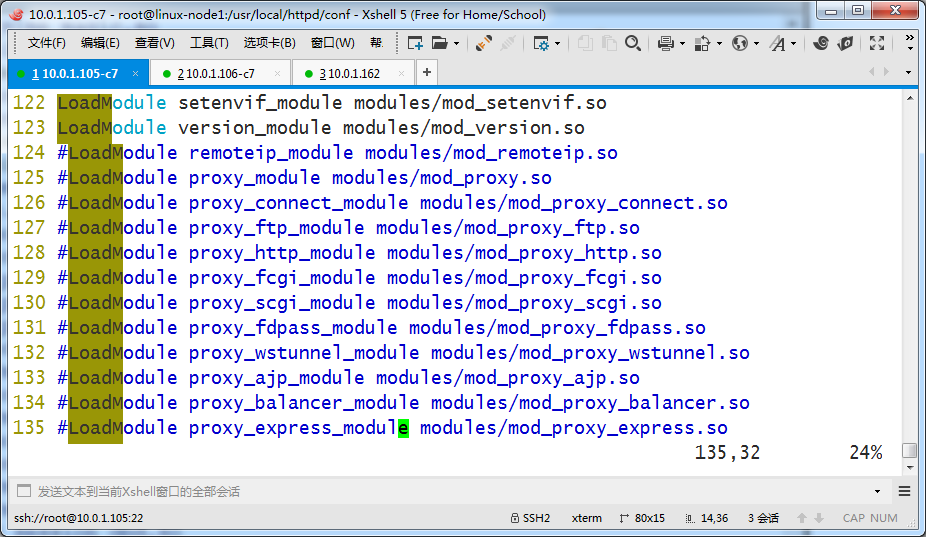Click the terminal vertical scrollbar
Screen dimensions: 926x537
coord(909,270)
